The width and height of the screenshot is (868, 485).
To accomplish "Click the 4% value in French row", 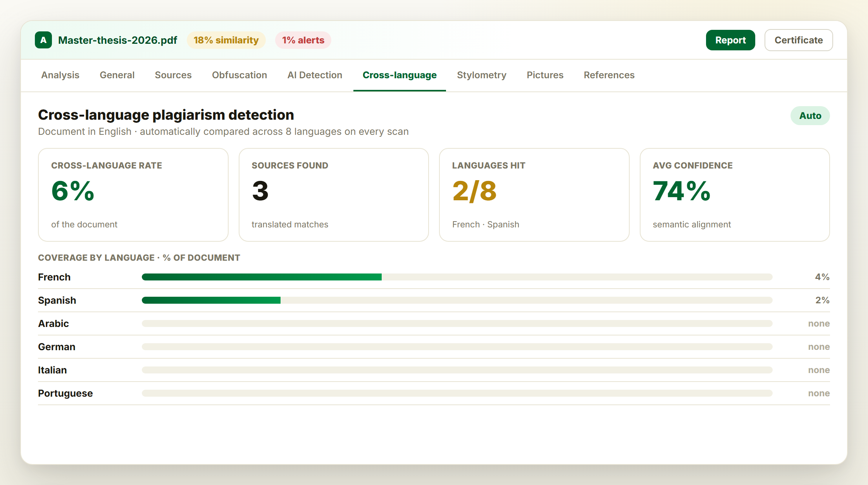I will pos(822,277).
